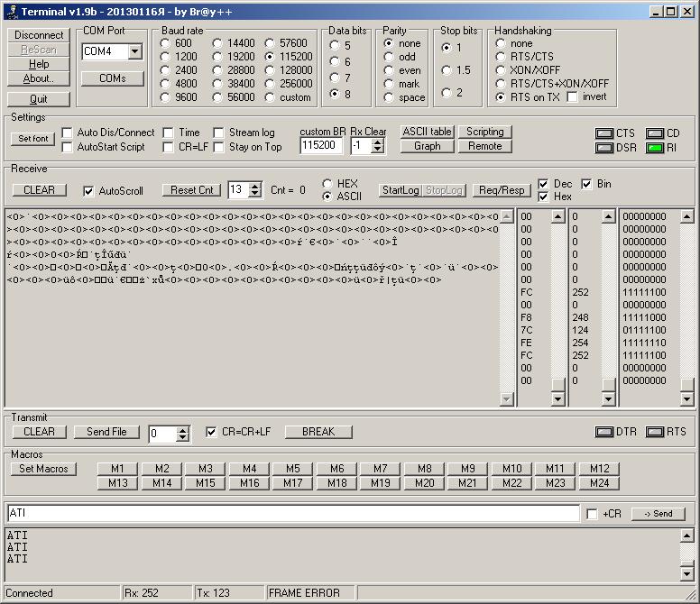This screenshot has height=604, width=700.
Task: Click the CD status indicator light
Action: (654, 134)
